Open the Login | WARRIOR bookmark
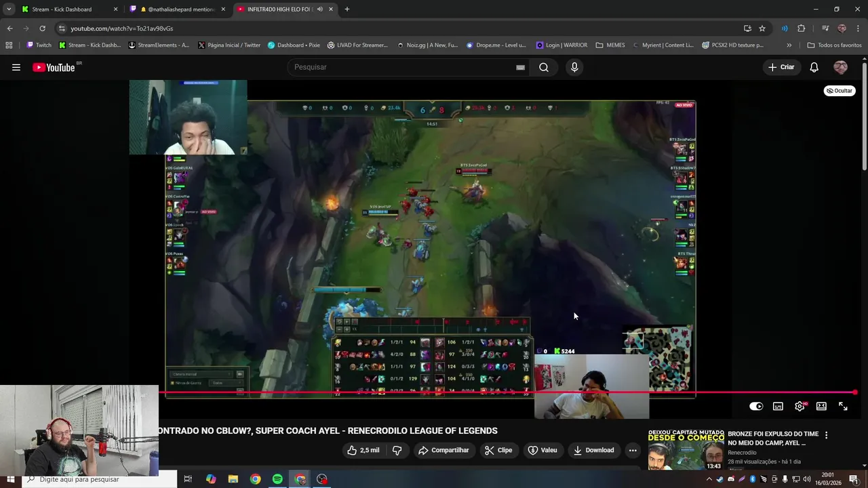 [x=561, y=45]
